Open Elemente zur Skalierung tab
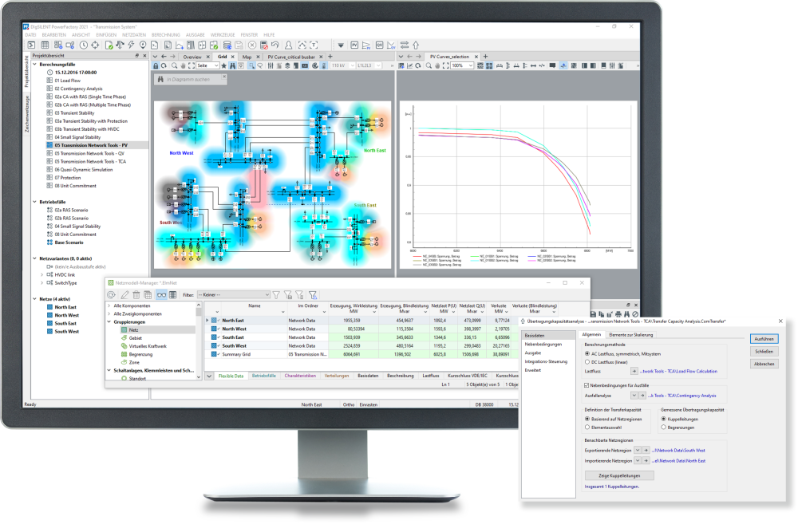 pyautogui.click(x=630, y=335)
